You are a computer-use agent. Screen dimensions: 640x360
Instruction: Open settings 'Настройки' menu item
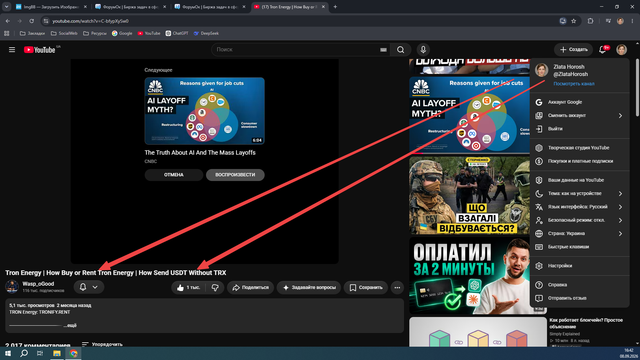coord(580,266)
